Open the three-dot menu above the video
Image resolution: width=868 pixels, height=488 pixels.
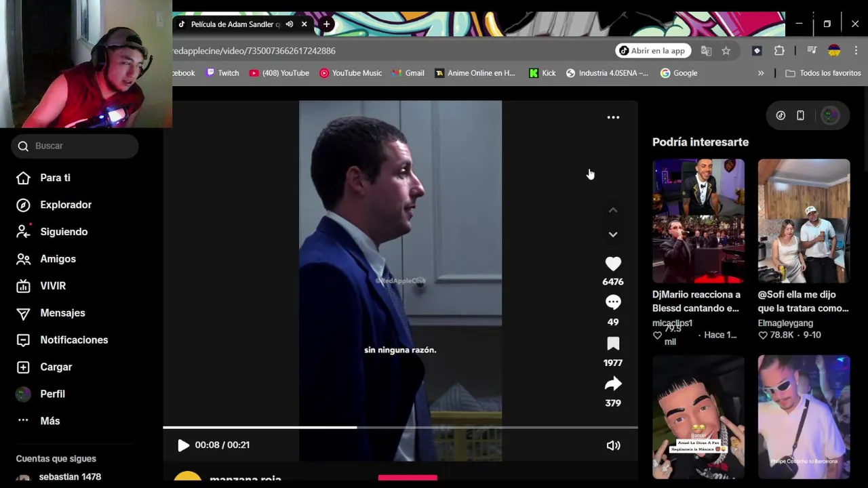pyautogui.click(x=613, y=117)
